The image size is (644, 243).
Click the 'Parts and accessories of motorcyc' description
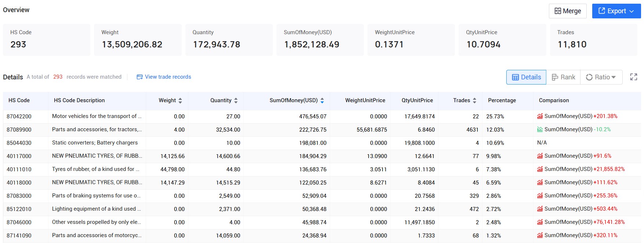point(97,235)
